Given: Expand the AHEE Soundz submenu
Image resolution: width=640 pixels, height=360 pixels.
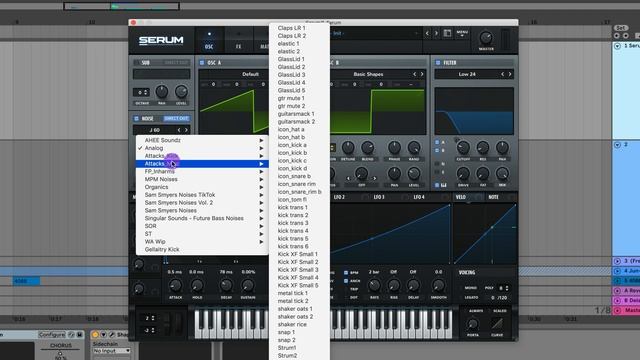Looking at the screenshot, I should (x=202, y=140).
